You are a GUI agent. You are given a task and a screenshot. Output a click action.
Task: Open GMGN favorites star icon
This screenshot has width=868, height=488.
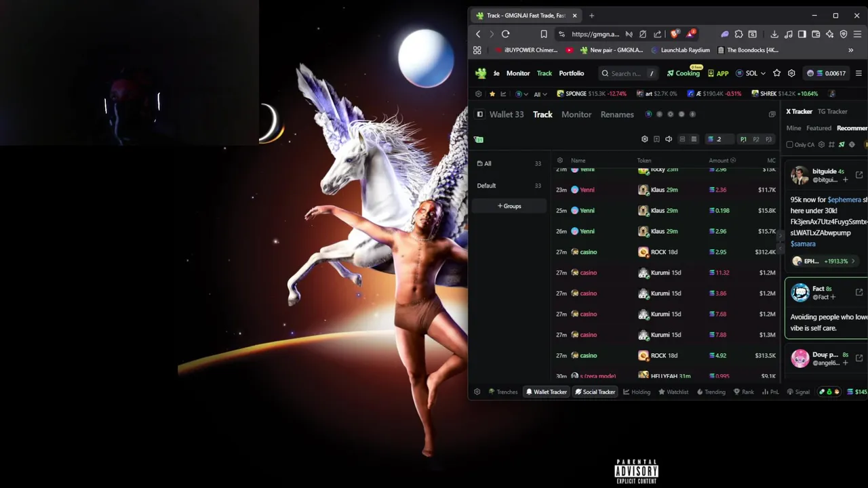777,73
